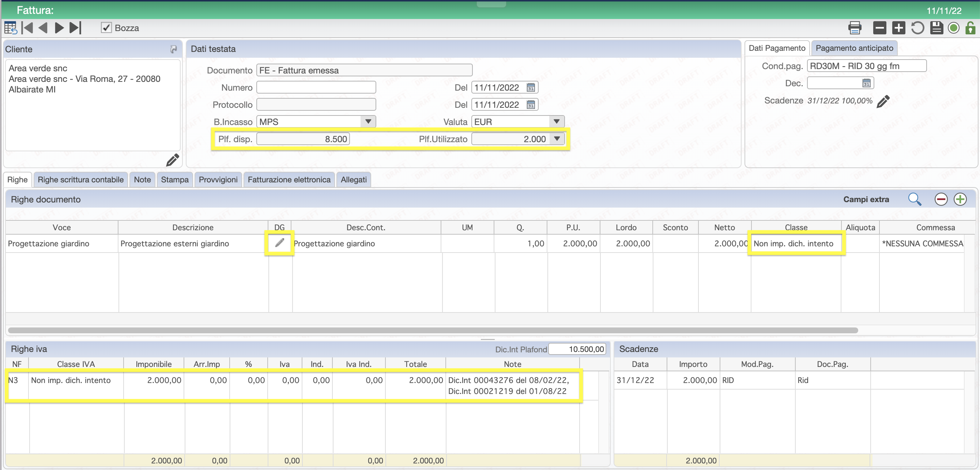Click the Numero input field
This screenshot has width=980, height=470.
pyautogui.click(x=316, y=87)
